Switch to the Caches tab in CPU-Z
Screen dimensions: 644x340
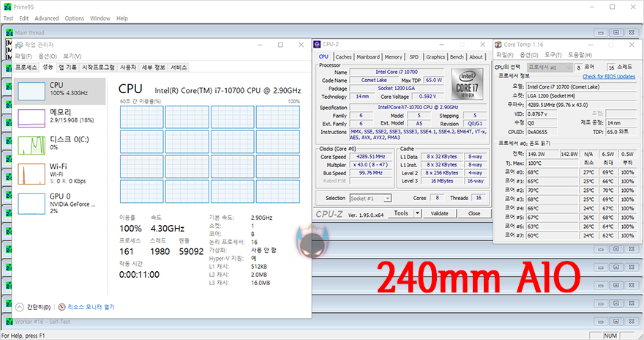click(x=343, y=57)
